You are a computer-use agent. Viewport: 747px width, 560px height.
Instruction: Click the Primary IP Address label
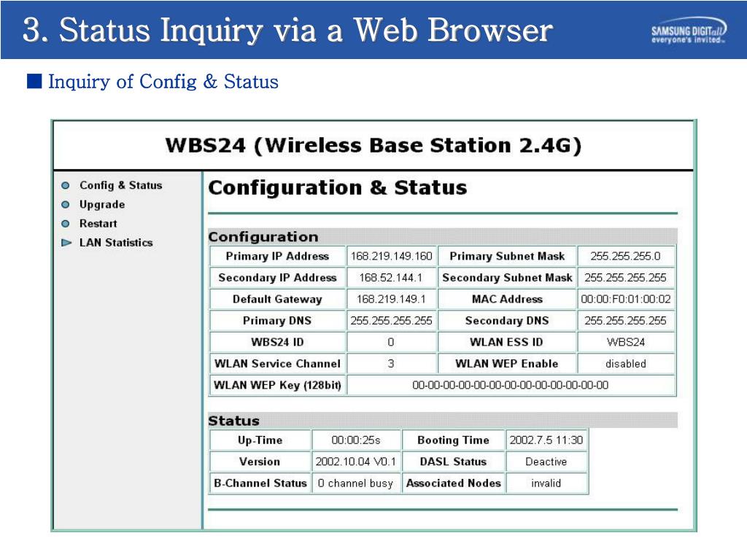tap(277, 256)
